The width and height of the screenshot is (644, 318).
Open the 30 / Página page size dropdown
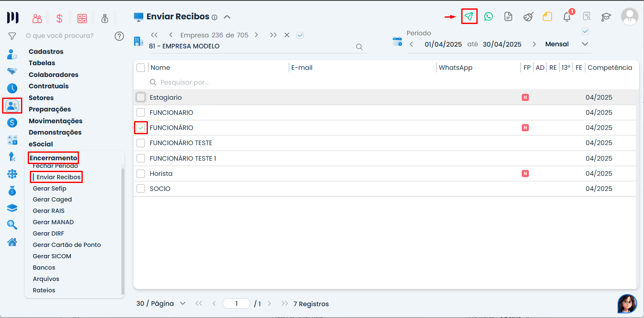161,304
